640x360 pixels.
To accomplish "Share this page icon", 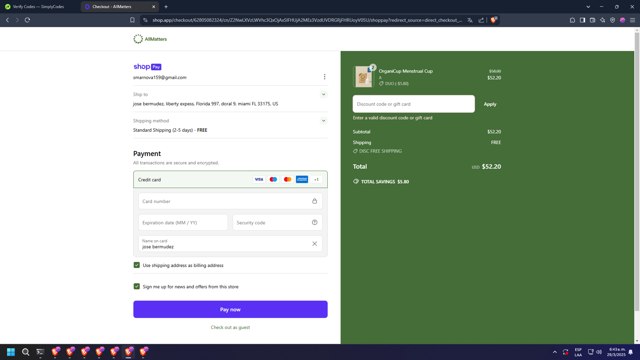I will click(x=481, y=20).
